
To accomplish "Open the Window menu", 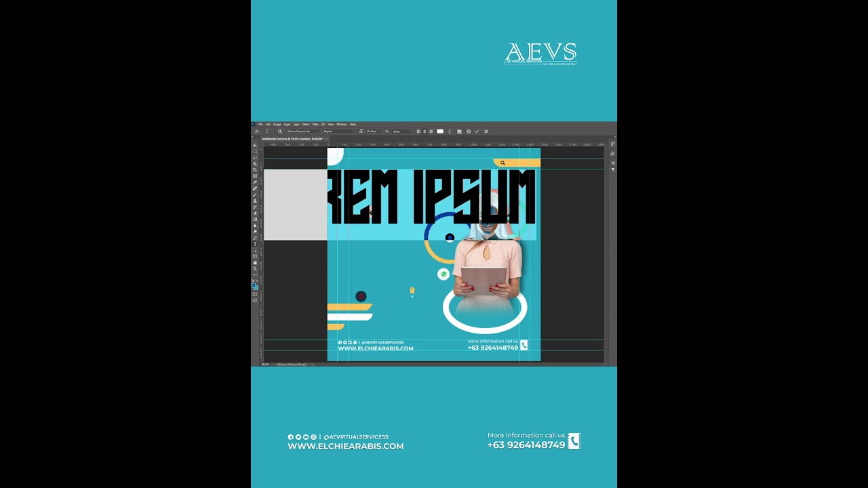I will (x=342, y=124).
